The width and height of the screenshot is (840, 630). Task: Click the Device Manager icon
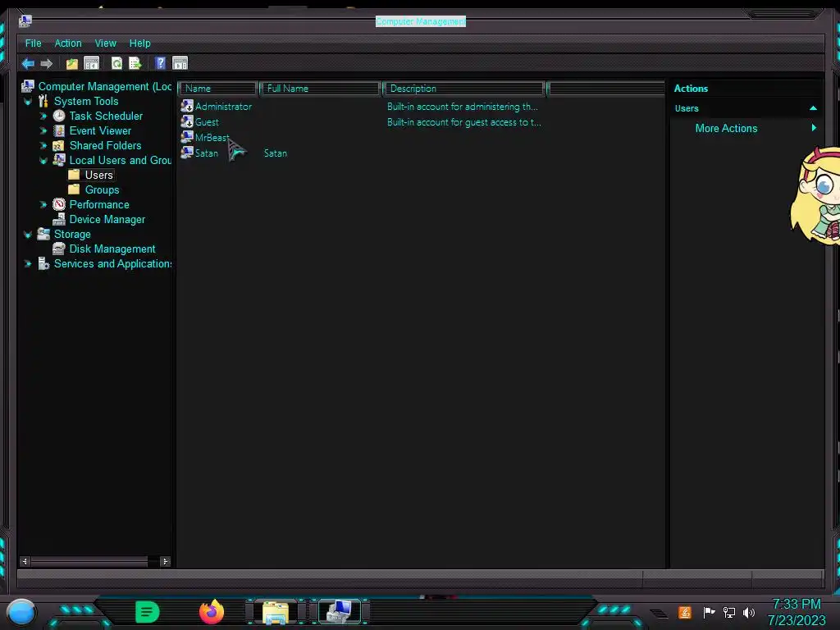(x=59, y=219)
